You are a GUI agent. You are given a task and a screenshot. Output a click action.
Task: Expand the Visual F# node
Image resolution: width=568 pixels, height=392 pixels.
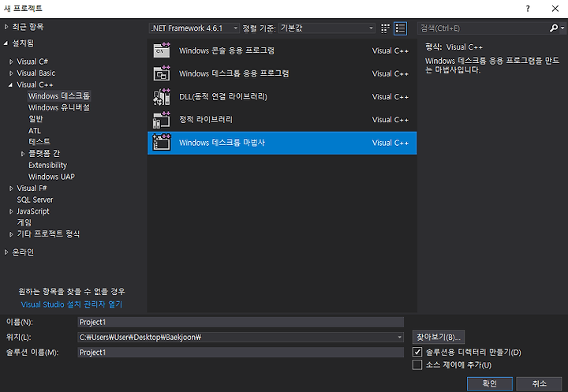[11, 189]
